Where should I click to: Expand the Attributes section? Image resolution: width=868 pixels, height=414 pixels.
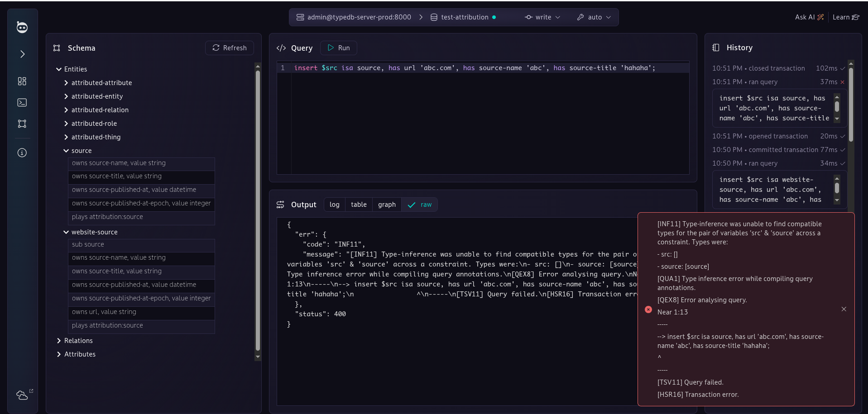pyautogui.click(x=59, y=354)
